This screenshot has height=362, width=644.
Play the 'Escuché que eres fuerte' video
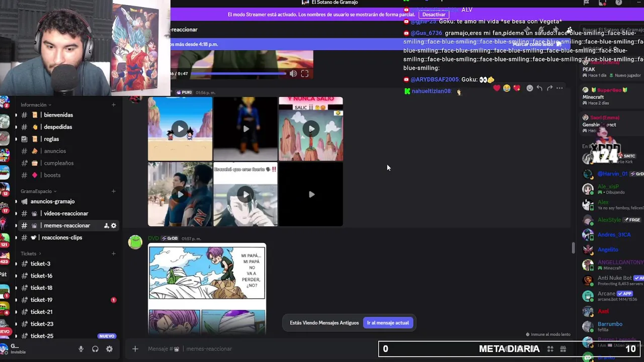pyautogui.click(x=246, y=194)
